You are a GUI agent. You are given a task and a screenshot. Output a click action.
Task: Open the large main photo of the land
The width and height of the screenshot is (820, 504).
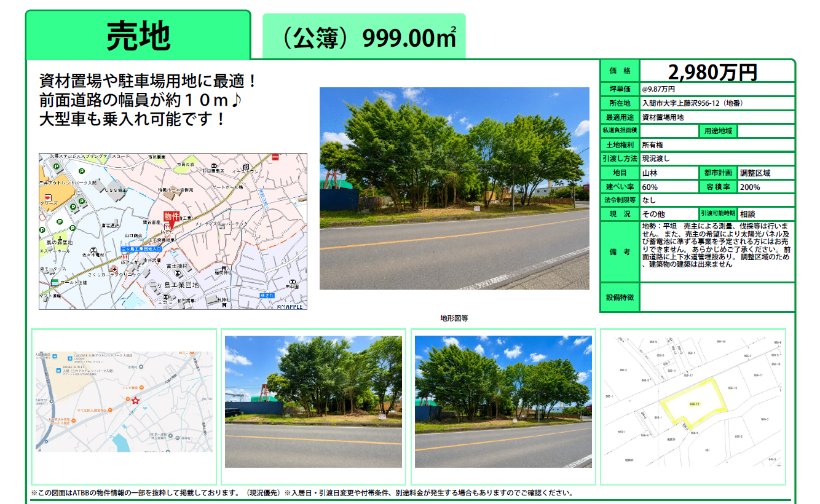(454, 188)
